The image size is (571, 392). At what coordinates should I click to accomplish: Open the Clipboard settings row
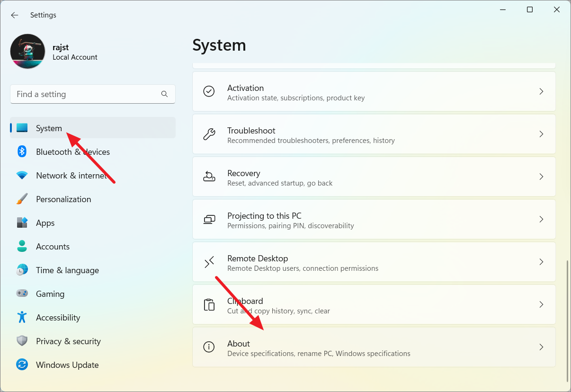pos(374,304)
